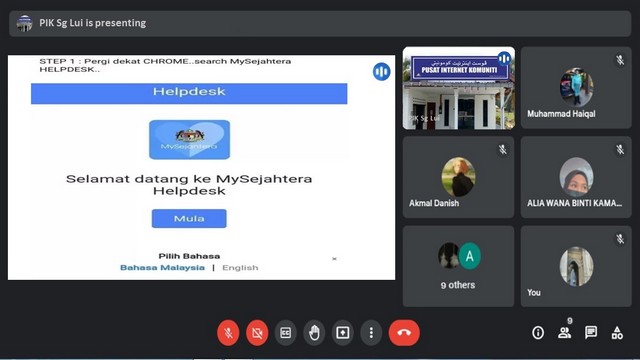
Task: Open the activities shapes icon
Action: 617,333
